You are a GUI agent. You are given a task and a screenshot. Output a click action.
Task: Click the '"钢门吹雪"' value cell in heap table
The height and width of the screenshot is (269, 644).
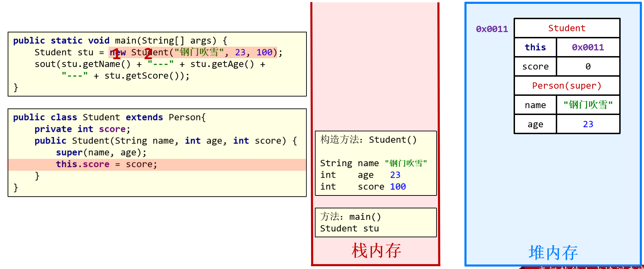click(x=588, y=105)
